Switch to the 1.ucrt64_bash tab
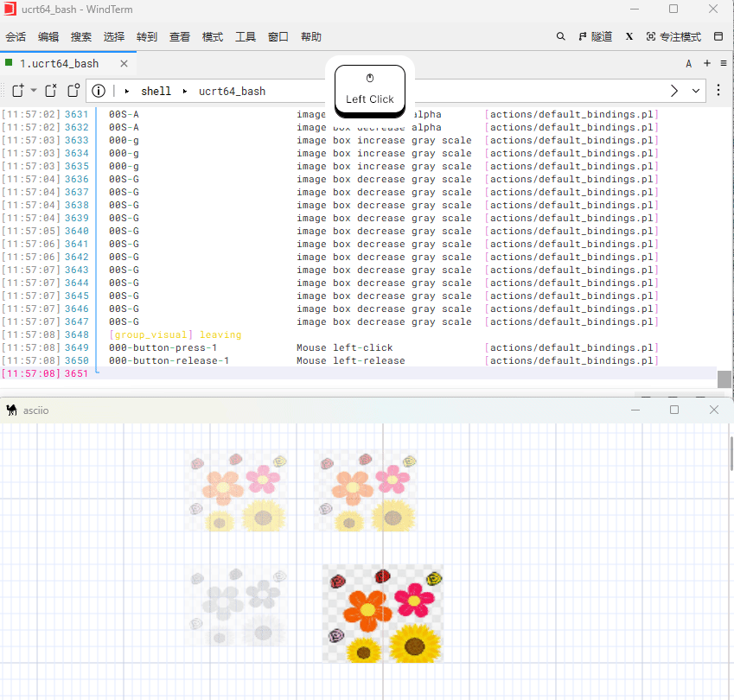 [59, 63]
